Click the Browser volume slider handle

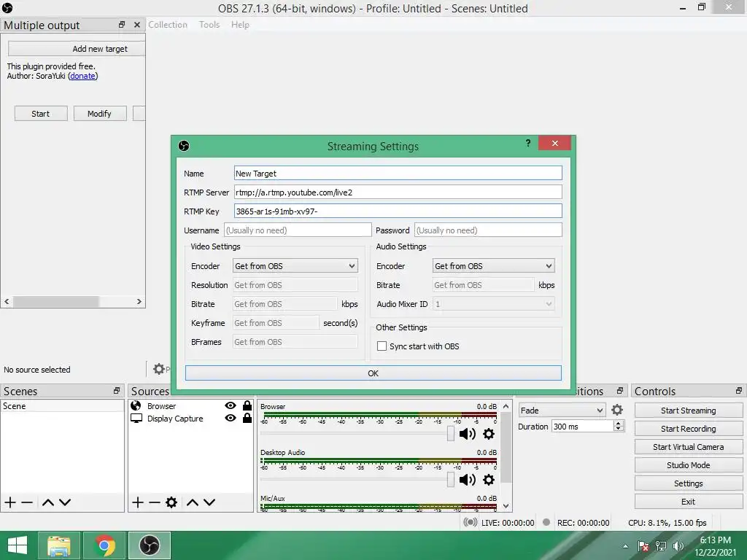pos(451,433)
